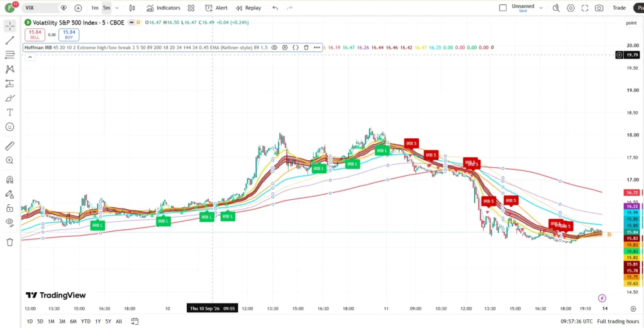This screenshot has width=644, height=328.
Task: Create a new Alert
Action: (216, 8)
